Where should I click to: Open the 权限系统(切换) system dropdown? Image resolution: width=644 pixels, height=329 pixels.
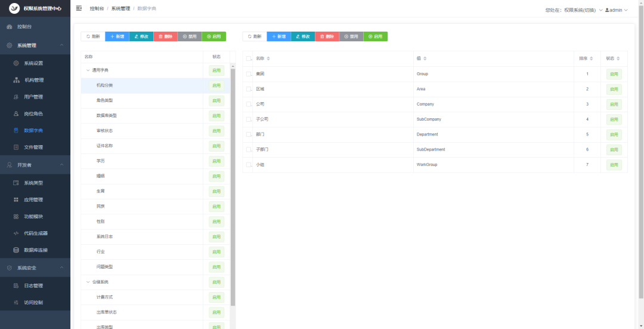click(583, 10)
